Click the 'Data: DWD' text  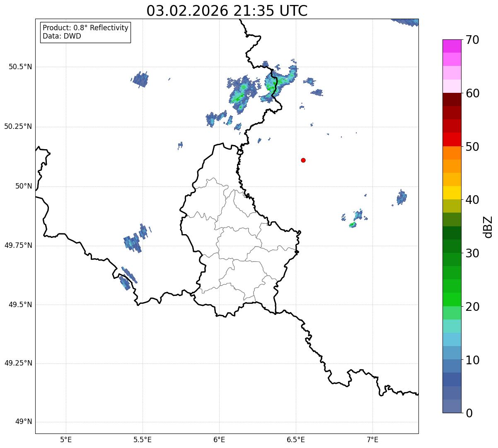[62, 36]
